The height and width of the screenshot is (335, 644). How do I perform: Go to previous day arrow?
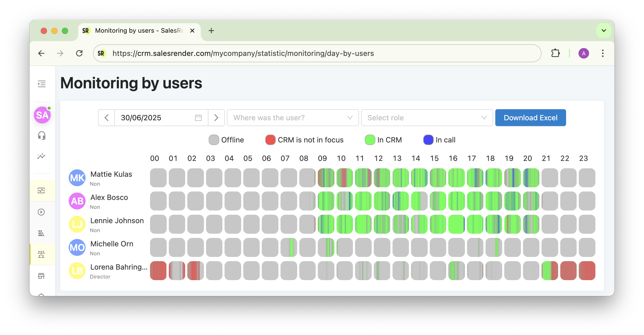[x=106, y=118]
